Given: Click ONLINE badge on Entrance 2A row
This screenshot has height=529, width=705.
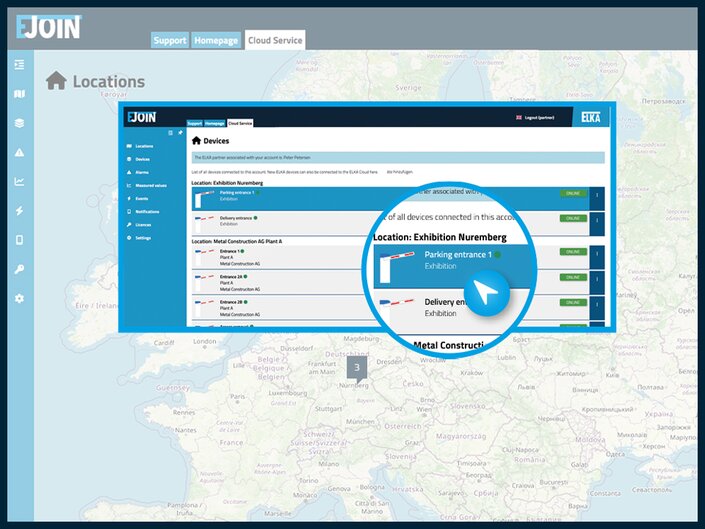Looking at the screenshot, I should [x=573, y=277].
